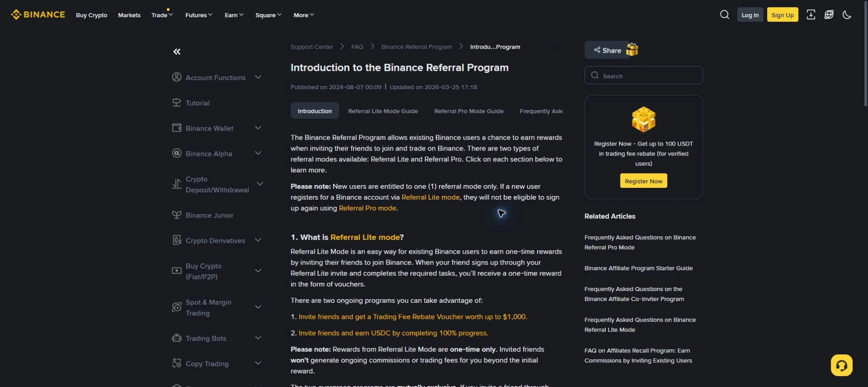The image size is (868, 387).
Task: Open FAQ on Binance Referral Lite Mode article
Action: [640, 325]
